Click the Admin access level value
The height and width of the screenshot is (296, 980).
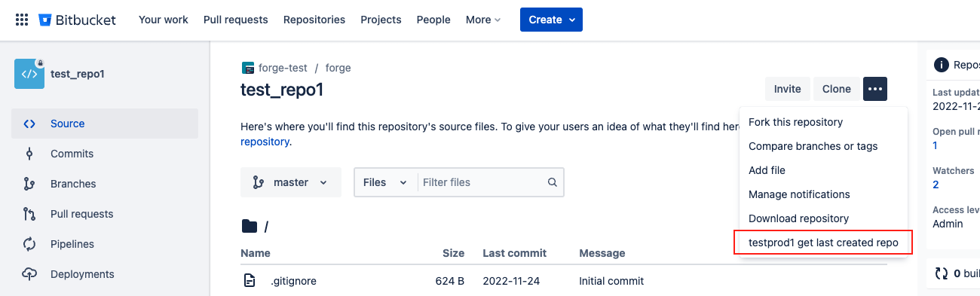coord(948,224)
